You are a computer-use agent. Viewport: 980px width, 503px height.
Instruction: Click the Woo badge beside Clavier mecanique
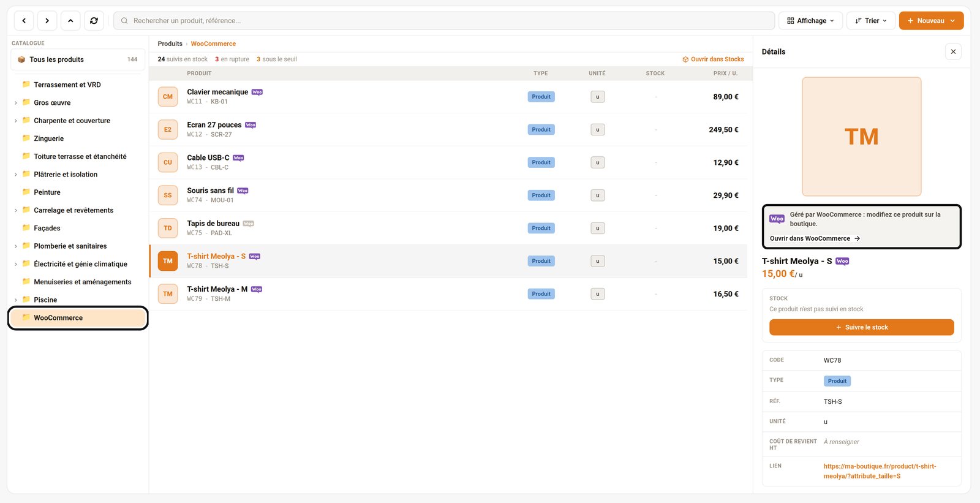(x=257, y=92)
